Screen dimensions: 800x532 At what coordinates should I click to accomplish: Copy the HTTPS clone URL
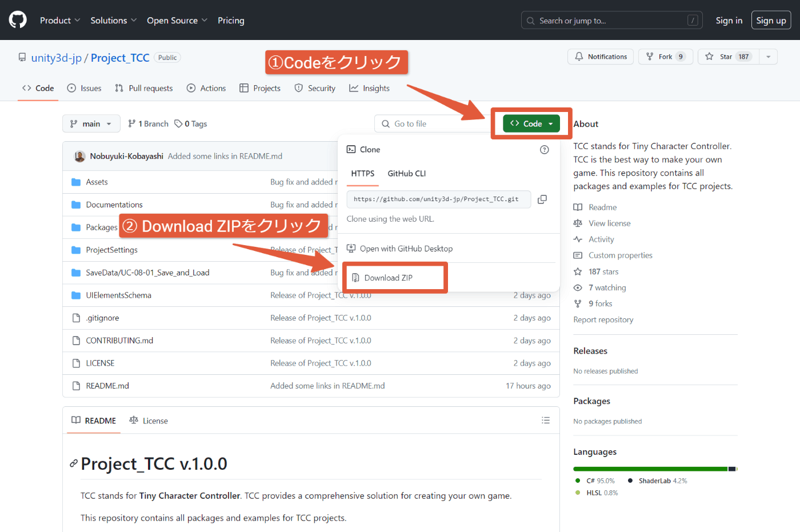click(542, 199)
